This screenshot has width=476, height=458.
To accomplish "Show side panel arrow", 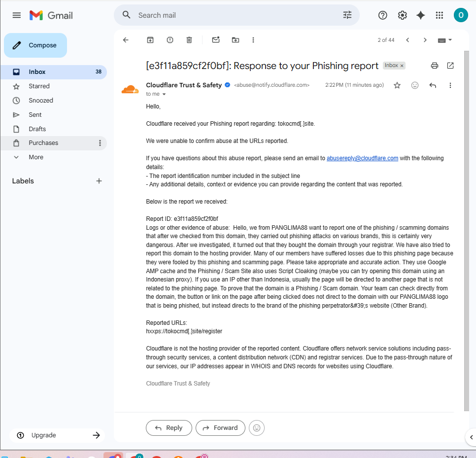I will 471,437.
